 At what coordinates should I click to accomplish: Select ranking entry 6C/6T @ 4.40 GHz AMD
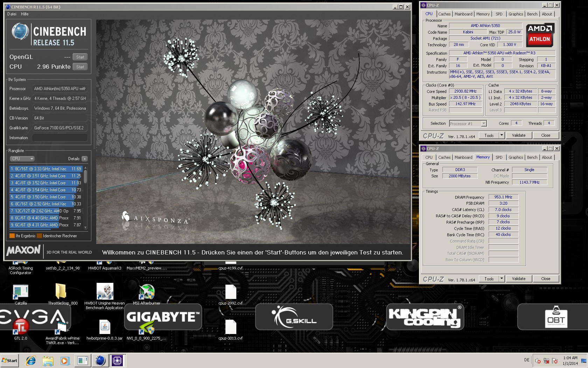point(46,218)
